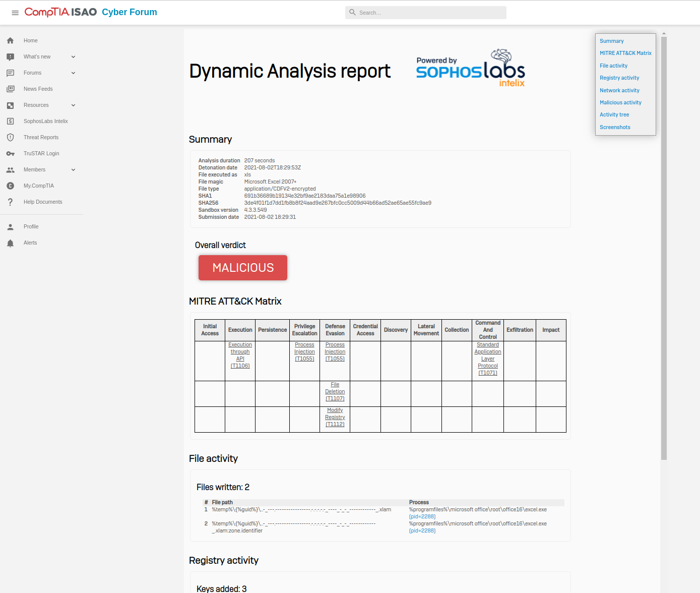Select the SHA1 hash value
This screenshot has width=700, height=593.
point(305,196)
